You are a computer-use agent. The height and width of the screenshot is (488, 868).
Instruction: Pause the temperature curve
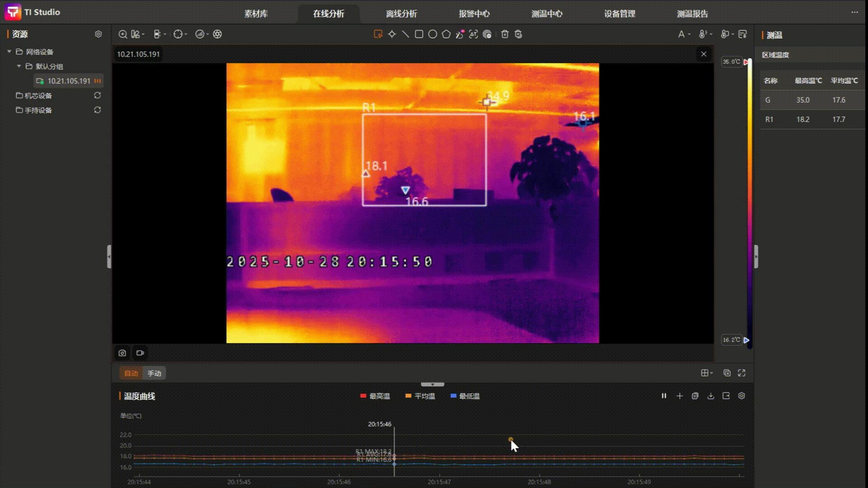tap(664, 396)
